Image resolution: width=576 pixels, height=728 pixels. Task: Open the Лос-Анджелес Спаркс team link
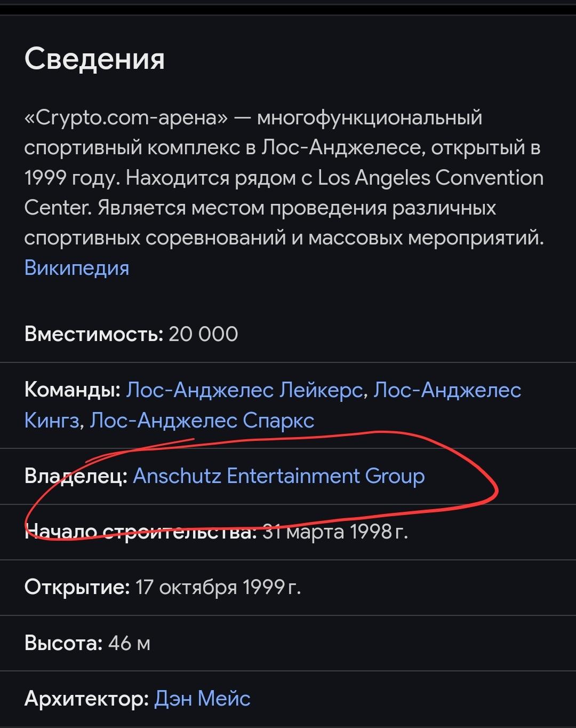202,421
